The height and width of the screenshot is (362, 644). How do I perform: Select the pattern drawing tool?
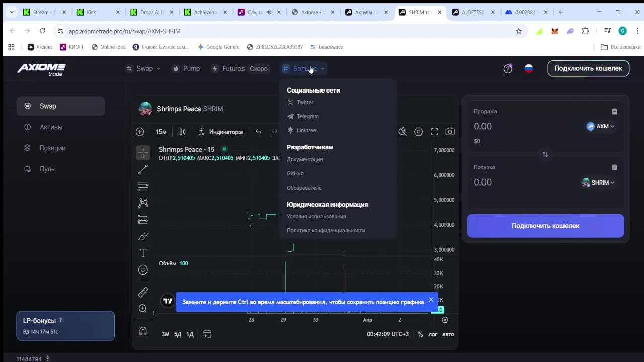coord(143,203)
